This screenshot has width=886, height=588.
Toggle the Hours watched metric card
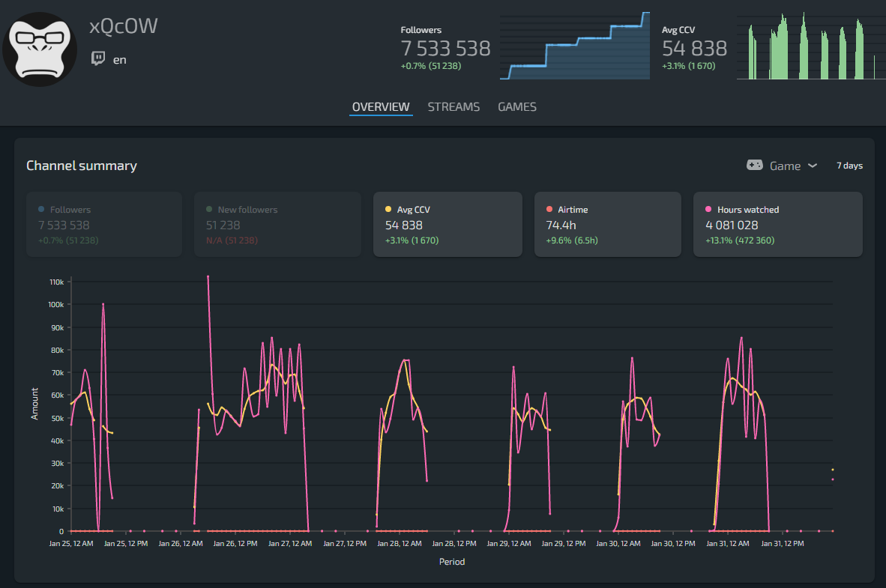(777, 224)
